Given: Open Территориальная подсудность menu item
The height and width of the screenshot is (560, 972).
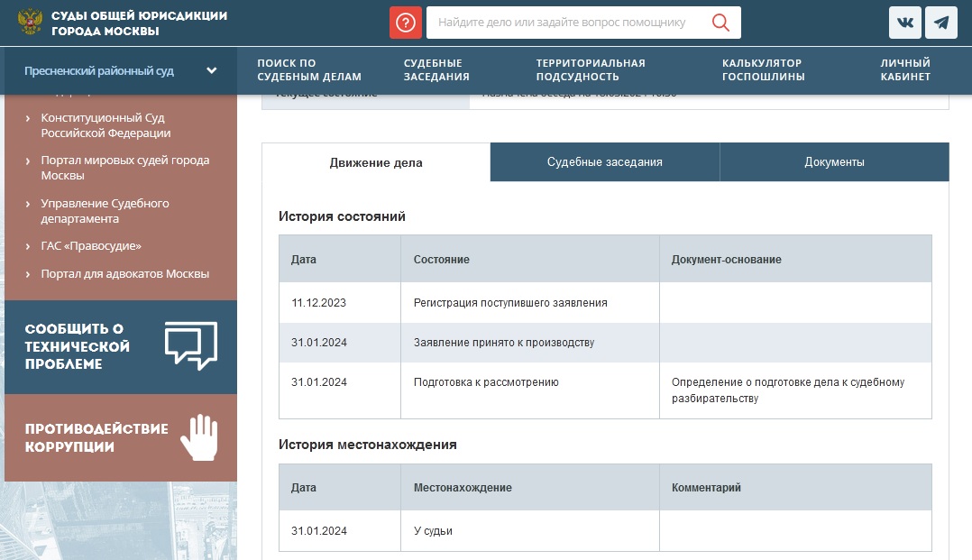Looking at the screenshot, I should coord(591,69).
